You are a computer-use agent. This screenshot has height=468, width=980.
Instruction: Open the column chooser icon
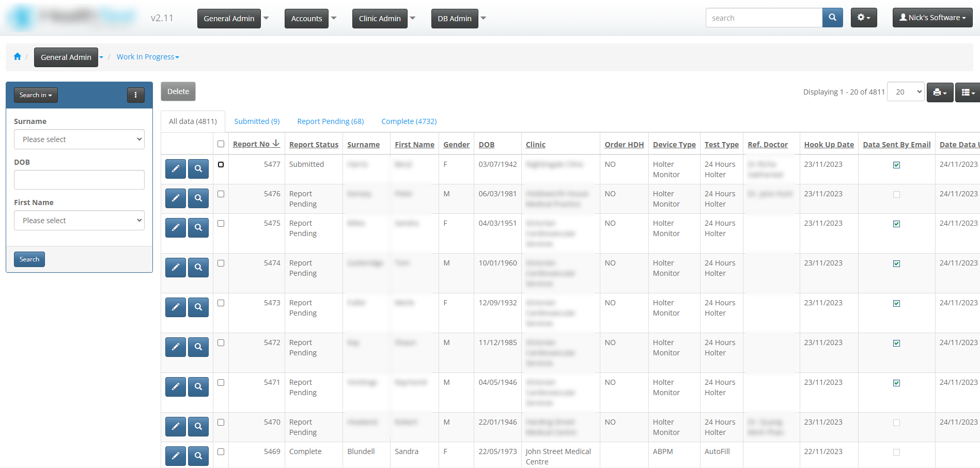967,91
